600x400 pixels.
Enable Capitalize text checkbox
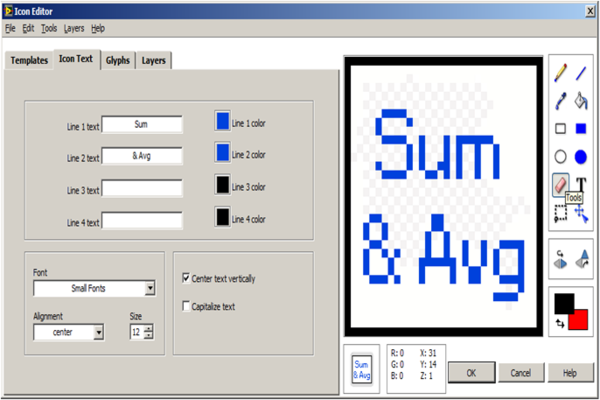(x=186, y=306)
